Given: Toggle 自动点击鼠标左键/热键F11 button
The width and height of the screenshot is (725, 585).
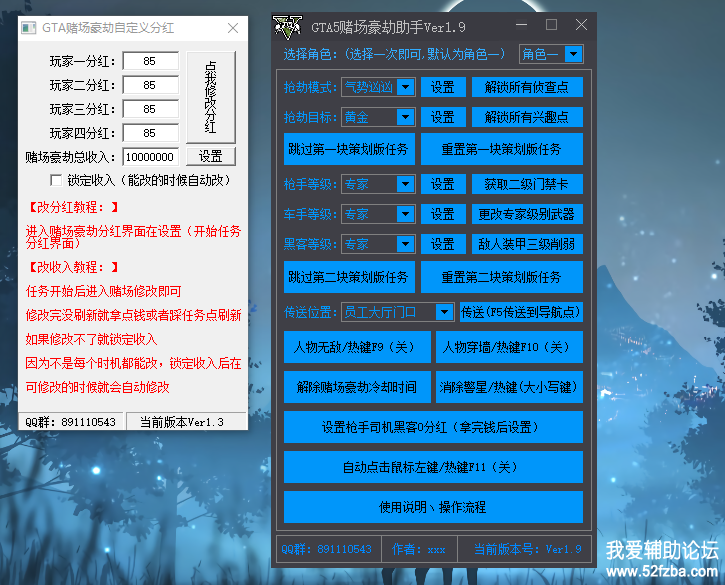Looking at the screenshot, I should pos(433,467).
